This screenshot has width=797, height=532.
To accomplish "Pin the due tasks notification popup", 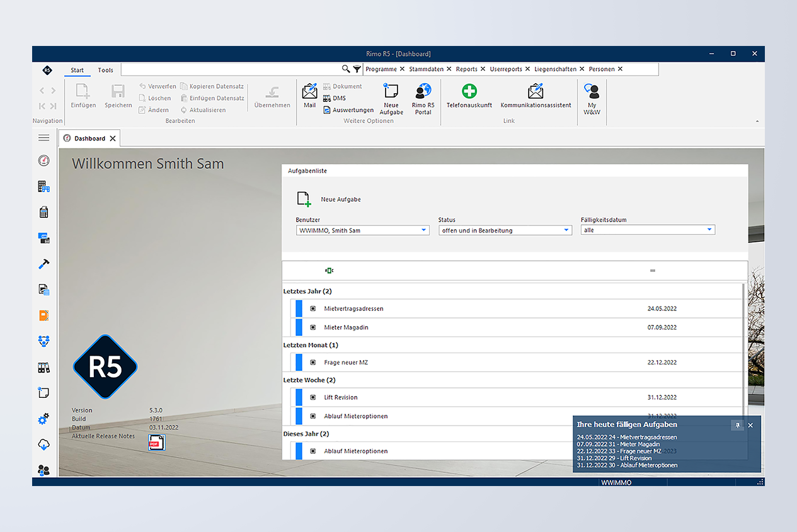I will click(x=737, y=425).
